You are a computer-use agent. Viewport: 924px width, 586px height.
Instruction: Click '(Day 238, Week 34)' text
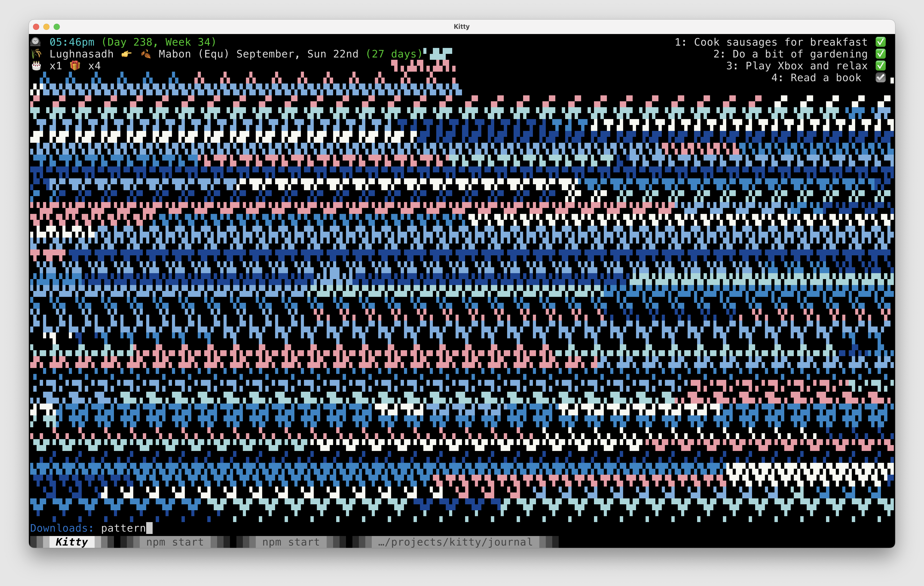point(159,42)
